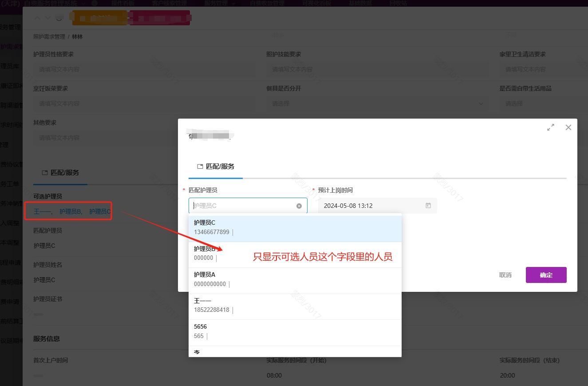Click the info icon next to 自费服务管理系统

(94, 3)
